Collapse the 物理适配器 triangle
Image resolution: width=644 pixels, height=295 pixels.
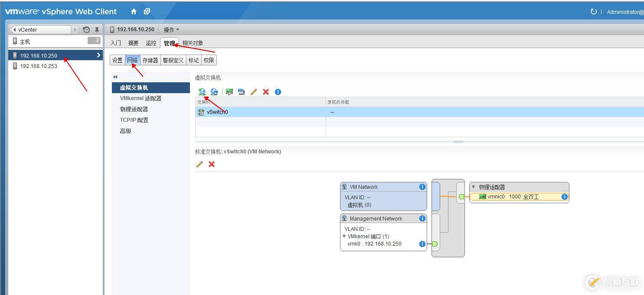click(474, 187)
